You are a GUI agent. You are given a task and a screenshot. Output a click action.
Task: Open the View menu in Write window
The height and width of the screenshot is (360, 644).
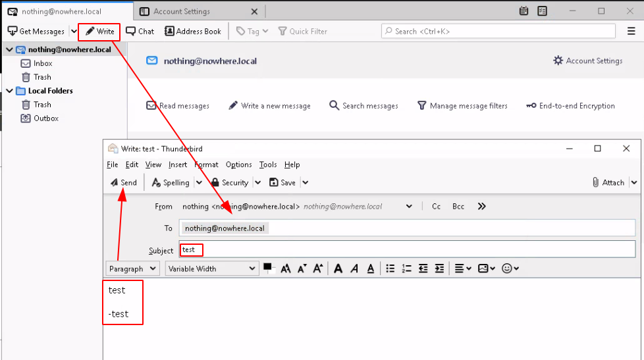tap(153, 165)
